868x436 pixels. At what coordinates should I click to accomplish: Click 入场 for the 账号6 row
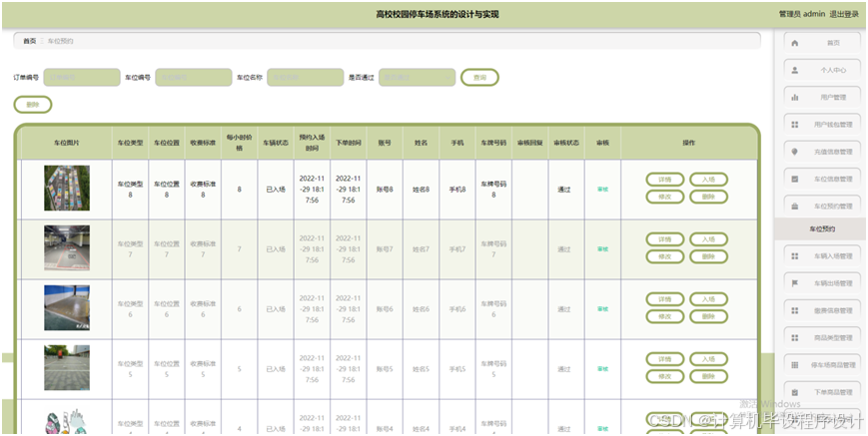pos(708,299)
